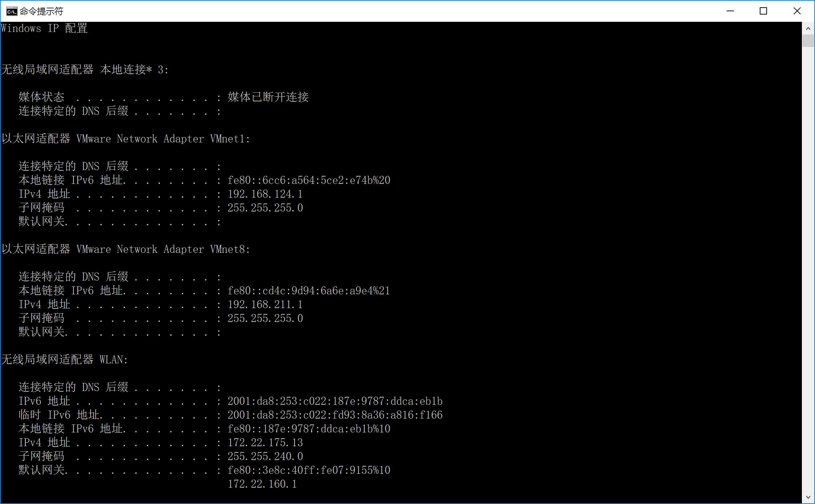Click the IPv6 address fe80::cd4c:9d94:6a6e:a9e4%21
815x504 pixels.
(x=309, y=291)
